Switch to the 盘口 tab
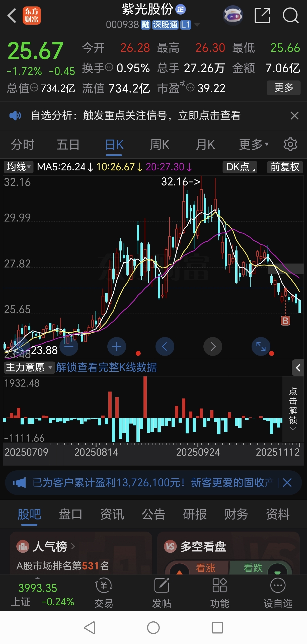 tap(71, 514)
